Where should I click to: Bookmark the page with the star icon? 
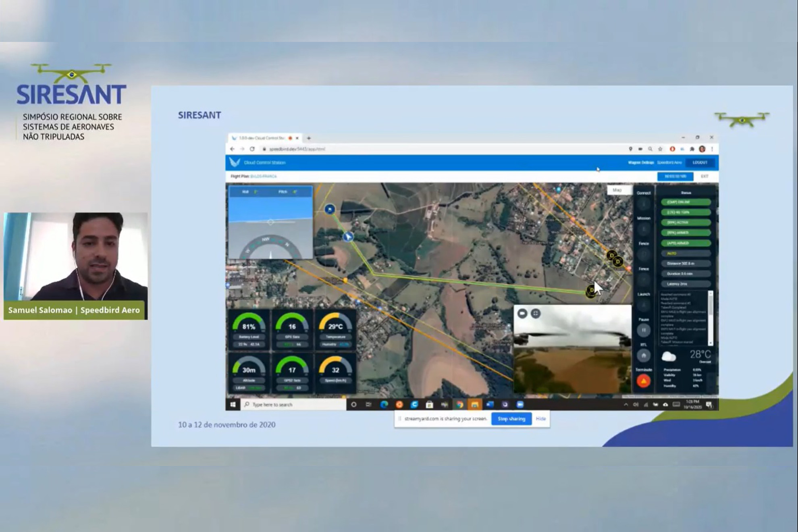[660, 149]
